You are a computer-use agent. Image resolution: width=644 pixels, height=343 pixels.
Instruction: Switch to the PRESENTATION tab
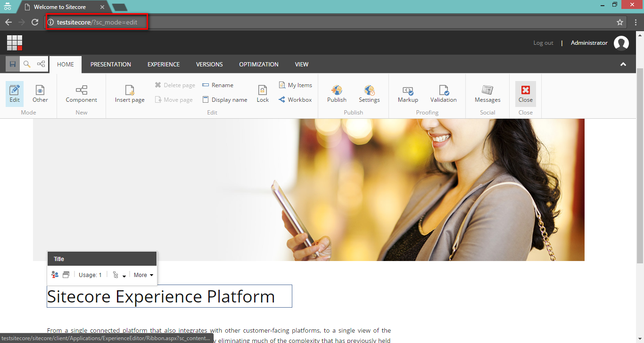click(x=111, y=65)
